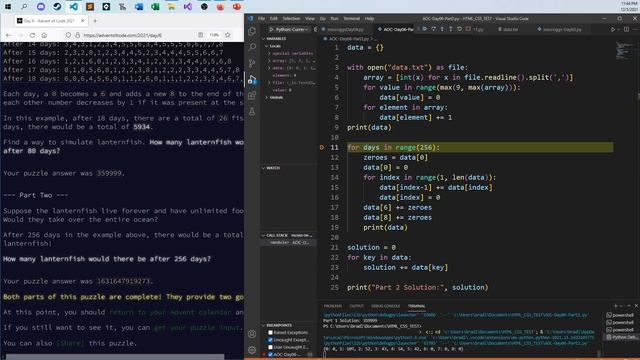Open the Selection menu

point(291,19)
